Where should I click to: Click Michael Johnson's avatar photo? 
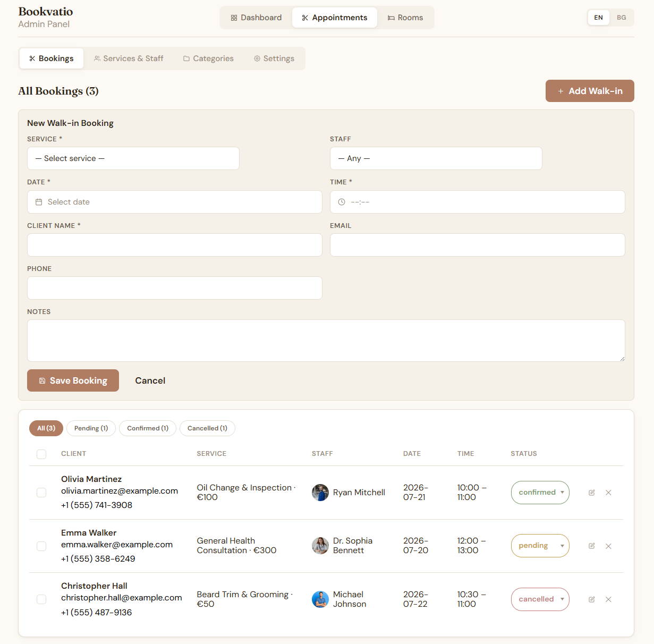[x=320, y=599]
